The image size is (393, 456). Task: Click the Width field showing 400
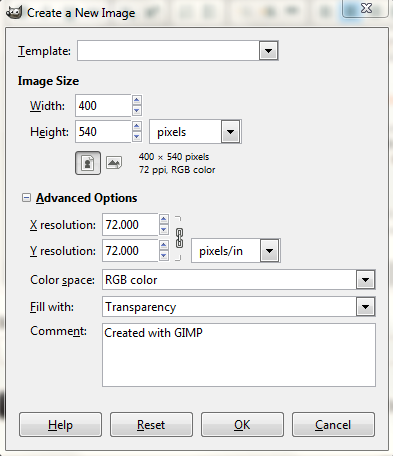(103, 106)
